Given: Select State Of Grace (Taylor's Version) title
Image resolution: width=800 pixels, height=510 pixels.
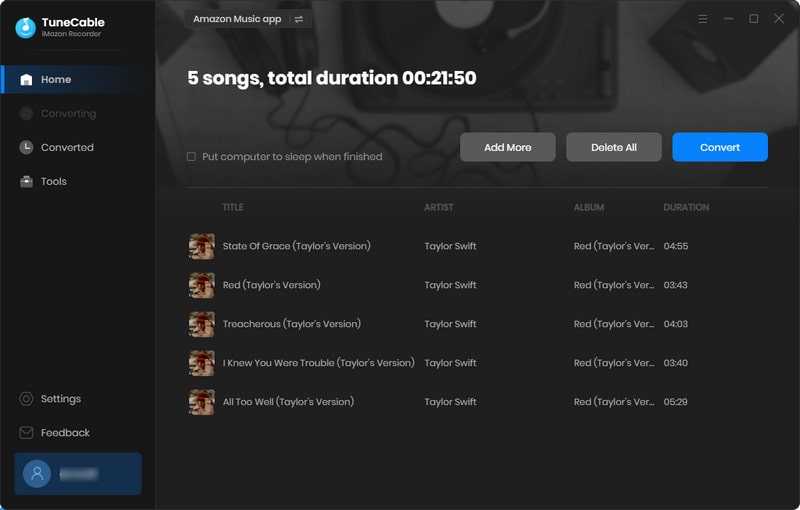Looking at the screenshot, I should (296, 246).
